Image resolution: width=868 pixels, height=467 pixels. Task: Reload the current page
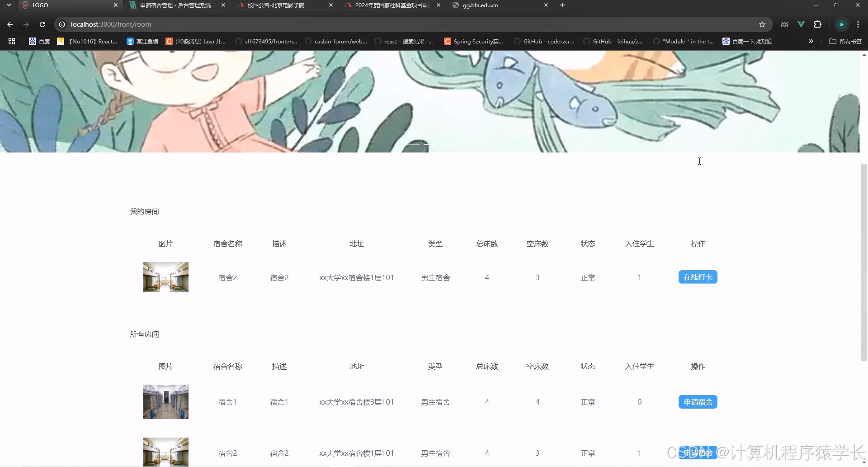click(42, 24)
